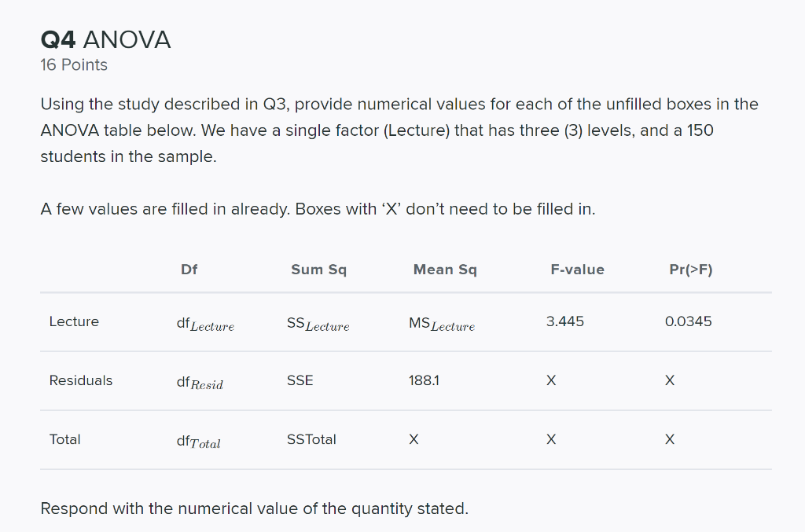Image resolution: width=805 pixels, height=532 pixels.
Task: Select the Total row label
Action: click(x=64, y=439)
